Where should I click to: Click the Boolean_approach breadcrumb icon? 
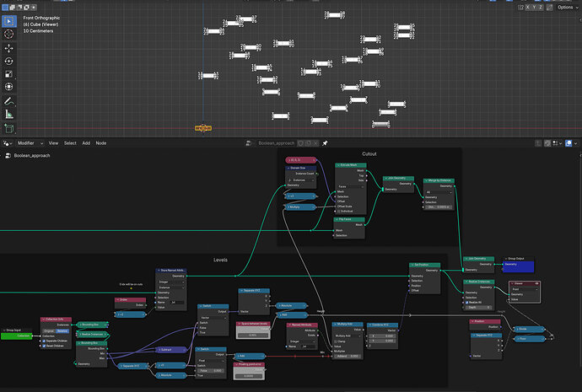(8, 156)
